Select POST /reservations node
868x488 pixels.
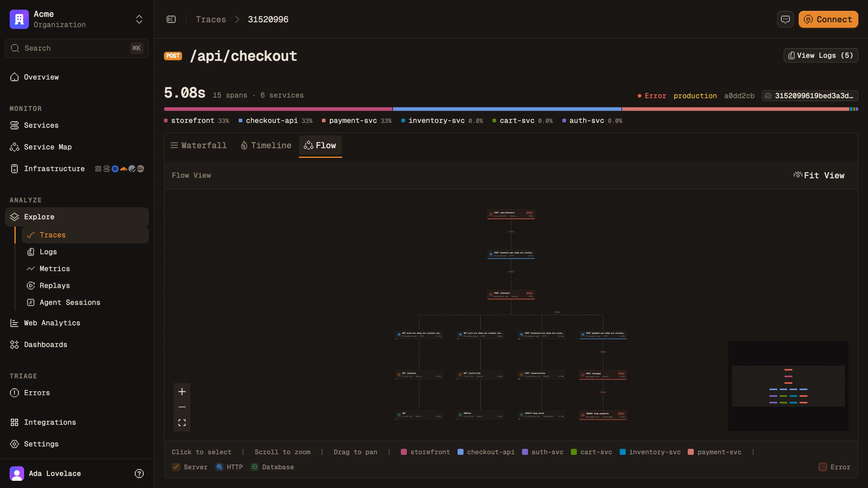tap(542, 375)
